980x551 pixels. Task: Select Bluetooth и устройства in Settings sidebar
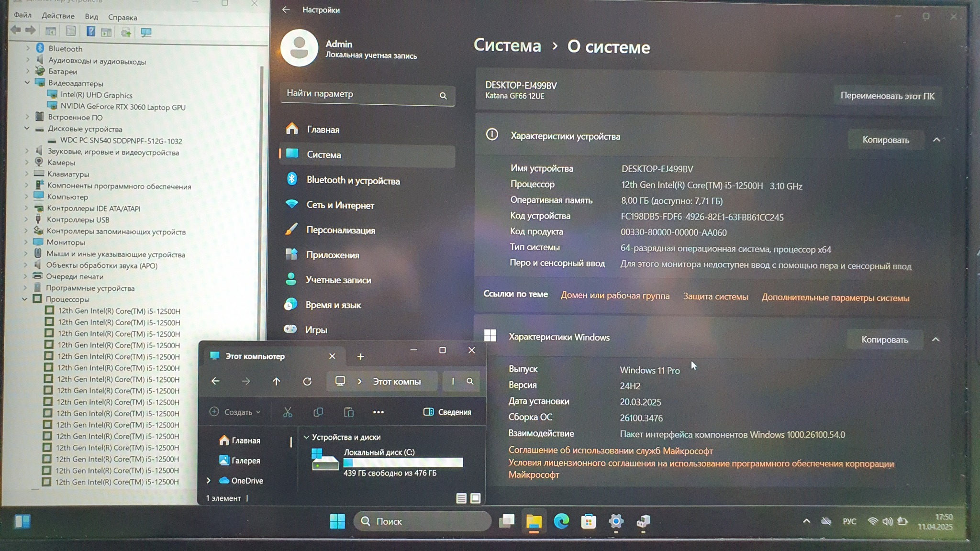click(353, 180)
